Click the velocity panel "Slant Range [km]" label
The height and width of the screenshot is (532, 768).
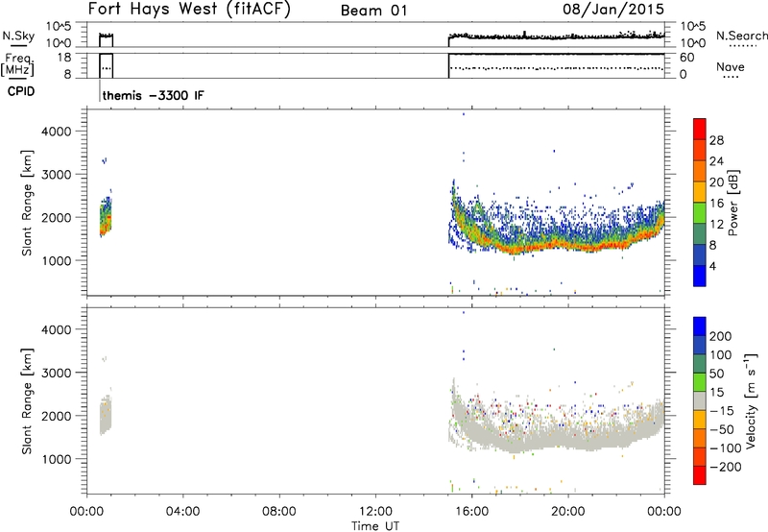pyautogui.click(x=27, y=401)
